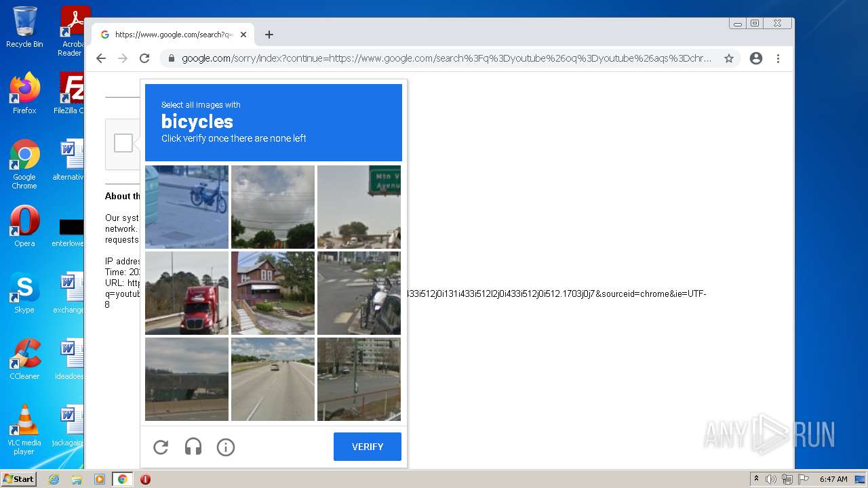
Task: Click the Opera taskbar icon
Action: tap(145, 479)
